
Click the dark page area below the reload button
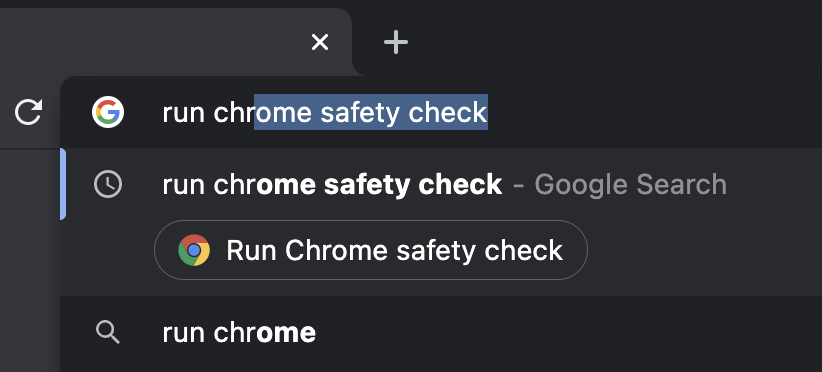tap(29, 260)
